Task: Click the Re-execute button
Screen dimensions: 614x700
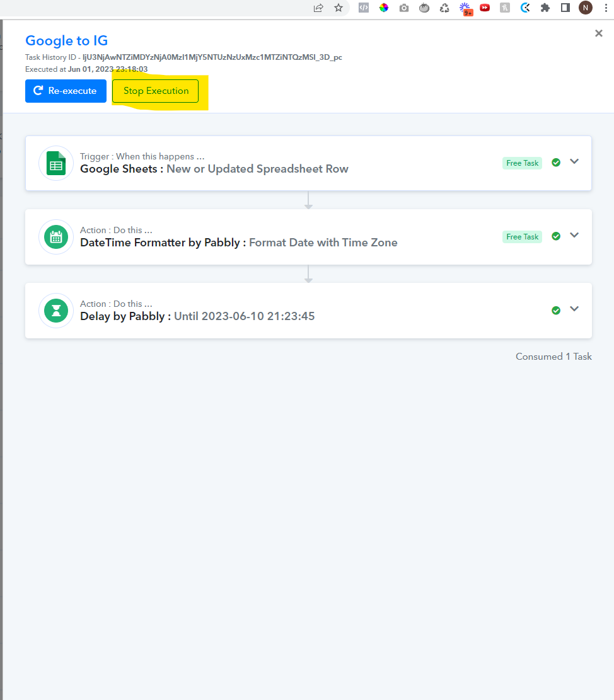Action: [66, 91]
